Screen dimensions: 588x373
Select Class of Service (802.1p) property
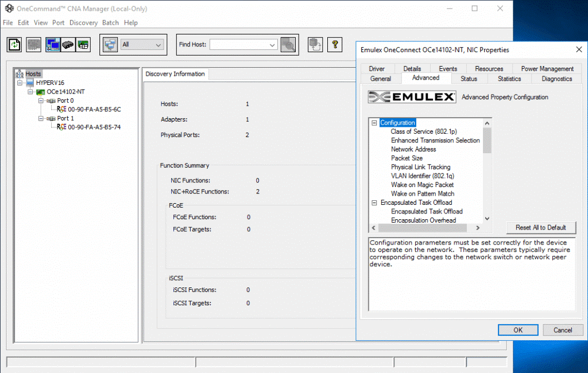point(424,131)
